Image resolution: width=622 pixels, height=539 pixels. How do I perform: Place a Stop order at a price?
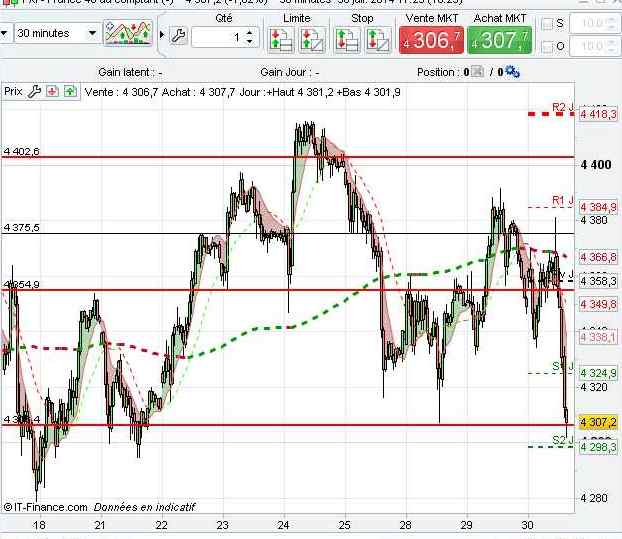point(347,40)
